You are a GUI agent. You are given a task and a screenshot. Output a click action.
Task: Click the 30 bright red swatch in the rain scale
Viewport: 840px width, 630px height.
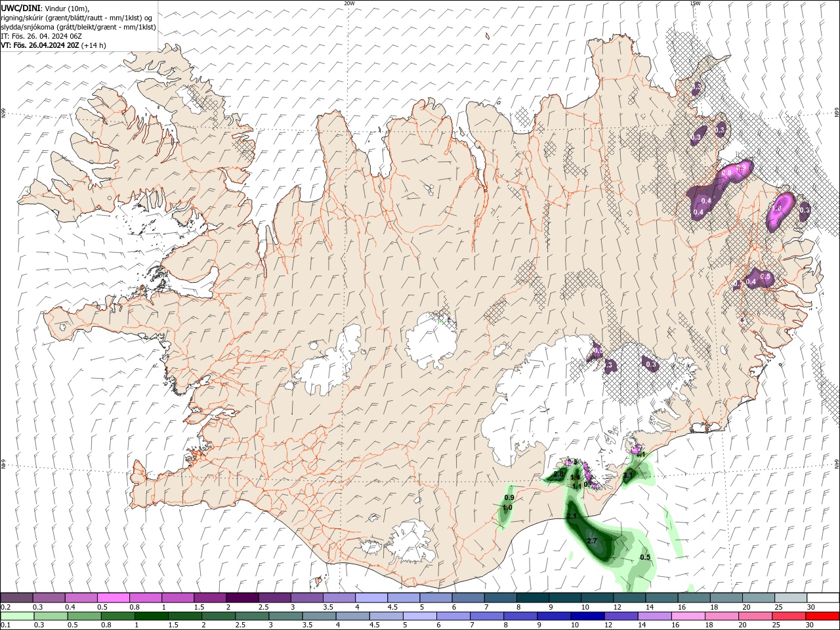point(822,616)
